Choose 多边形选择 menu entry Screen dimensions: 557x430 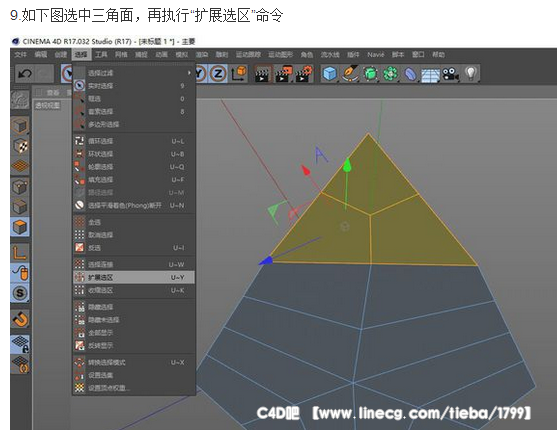[134, 124]
